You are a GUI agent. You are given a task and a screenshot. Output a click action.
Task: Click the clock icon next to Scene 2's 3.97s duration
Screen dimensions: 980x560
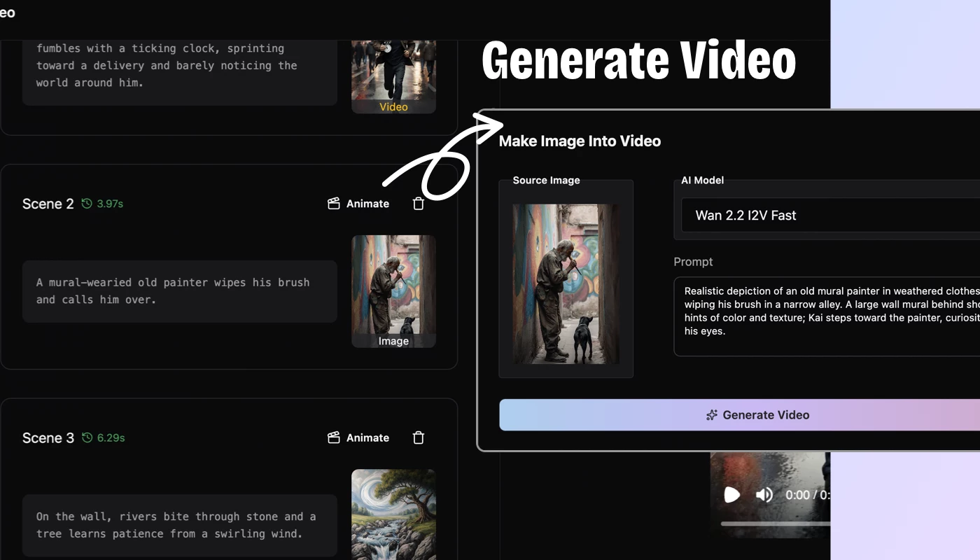pos(85,204)
